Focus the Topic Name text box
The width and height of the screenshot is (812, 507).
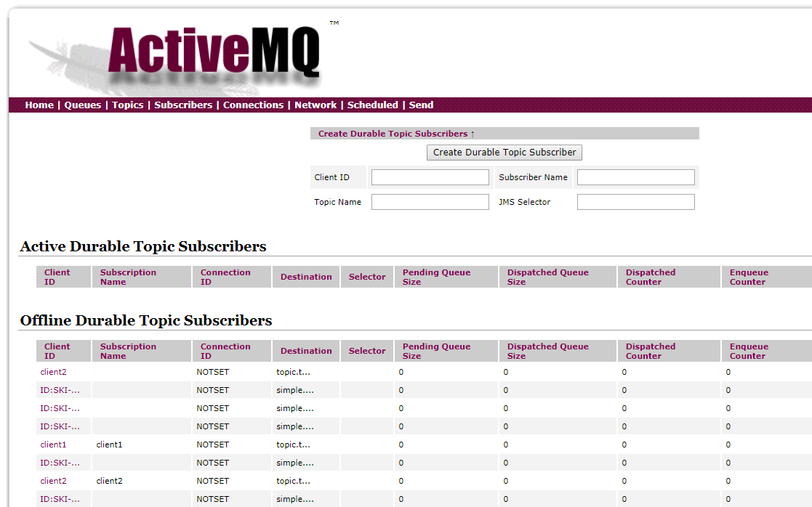(430, 201)
